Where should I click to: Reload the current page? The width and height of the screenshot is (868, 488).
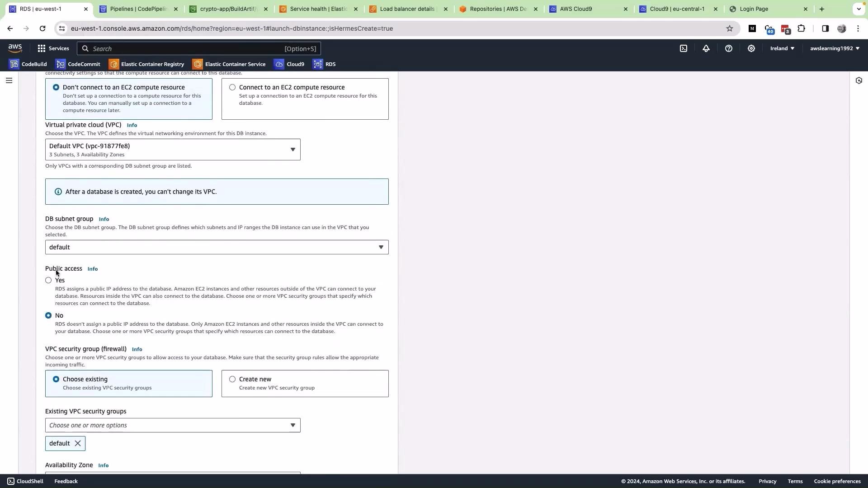point(42,28)
